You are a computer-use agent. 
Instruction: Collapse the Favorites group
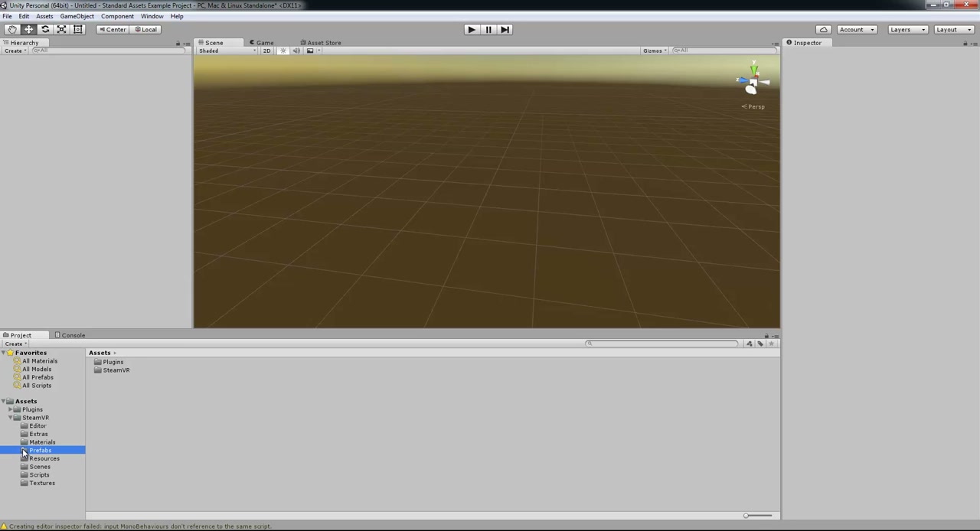pos(4,353)
